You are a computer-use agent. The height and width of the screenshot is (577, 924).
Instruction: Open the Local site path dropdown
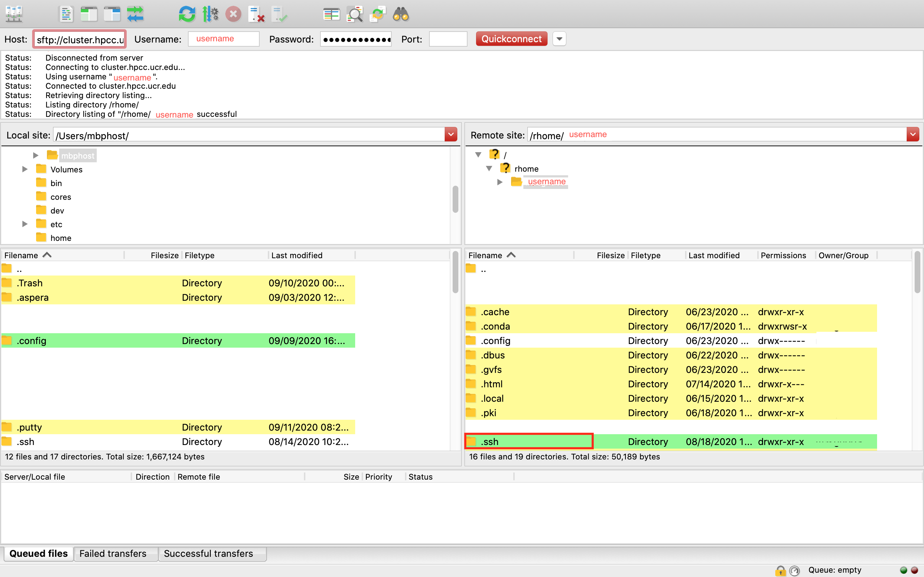pyautogui.click(x=451, y=134)
